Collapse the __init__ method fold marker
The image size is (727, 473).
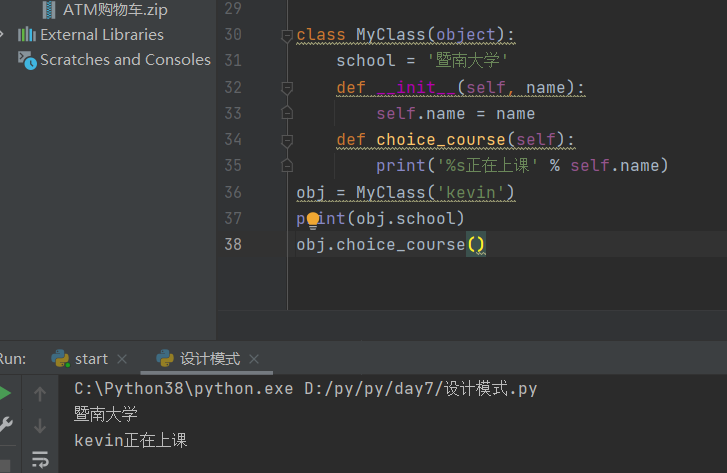(287, 88)
